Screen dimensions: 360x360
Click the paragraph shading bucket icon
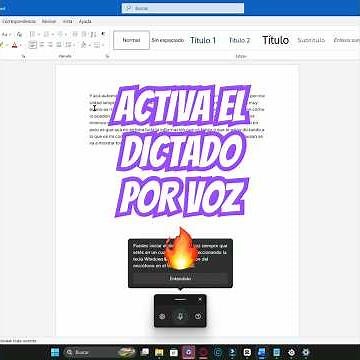point(84,45)
